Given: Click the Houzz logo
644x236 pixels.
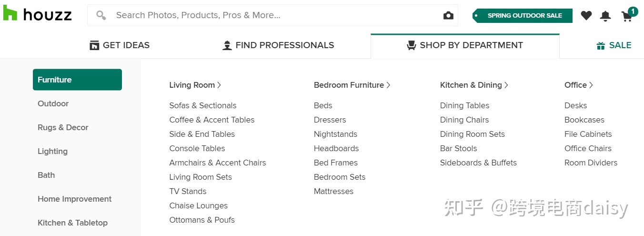Looking at the screenshot, I should (x=37, y=14).
